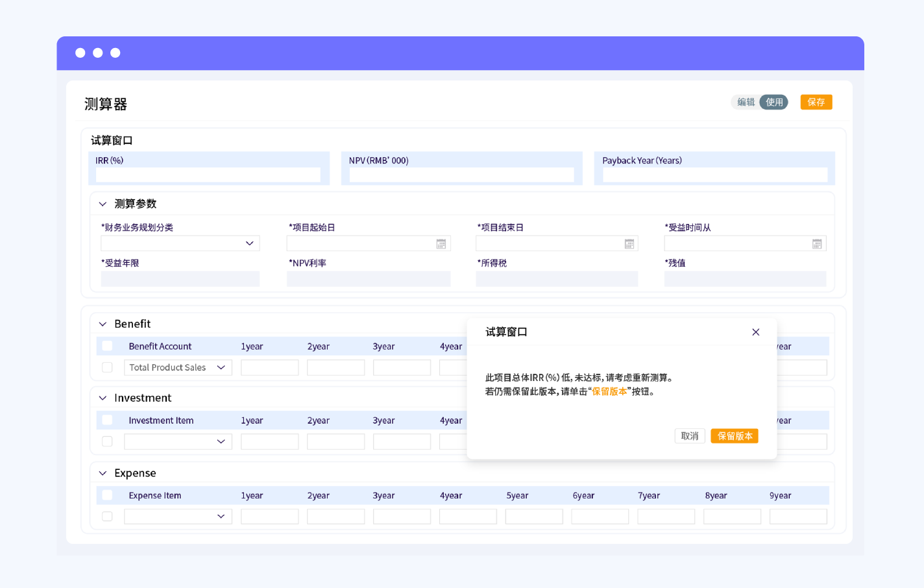Check the Expense Item header checkbox
The width and height of the screenshot is (924, 588).
108,495
